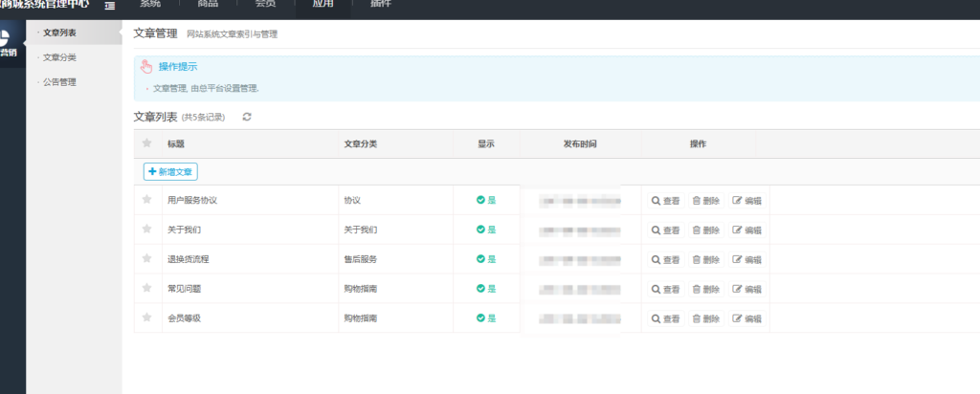The width and height of the screenshot is (980, 394).
Task: Star the 用户服务协议 article
Action: (x=146, y=199)
